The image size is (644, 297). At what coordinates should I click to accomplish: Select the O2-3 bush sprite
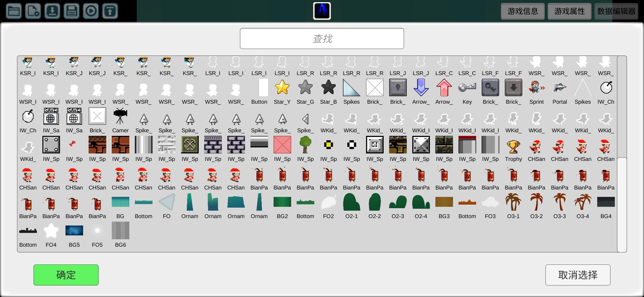398,202
